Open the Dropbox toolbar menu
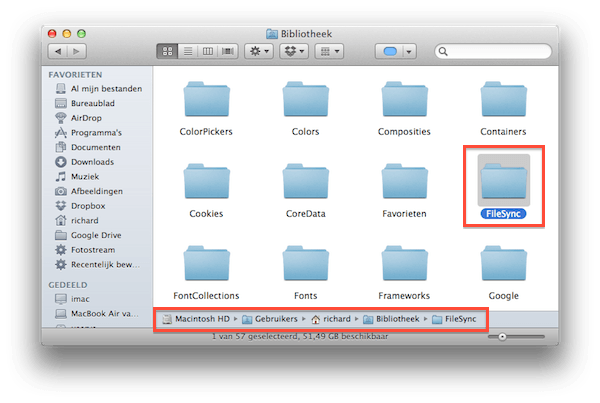 [294, 51]
